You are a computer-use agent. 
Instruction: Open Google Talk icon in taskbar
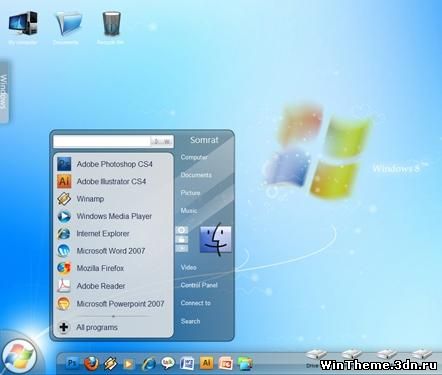[168, 363]
